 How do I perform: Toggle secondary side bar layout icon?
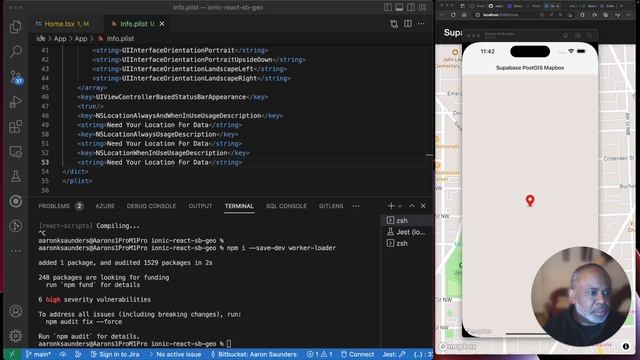[411, 7]
